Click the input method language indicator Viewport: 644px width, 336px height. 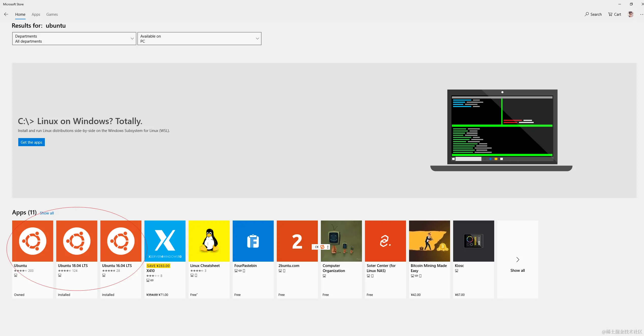tap(317, 247)
